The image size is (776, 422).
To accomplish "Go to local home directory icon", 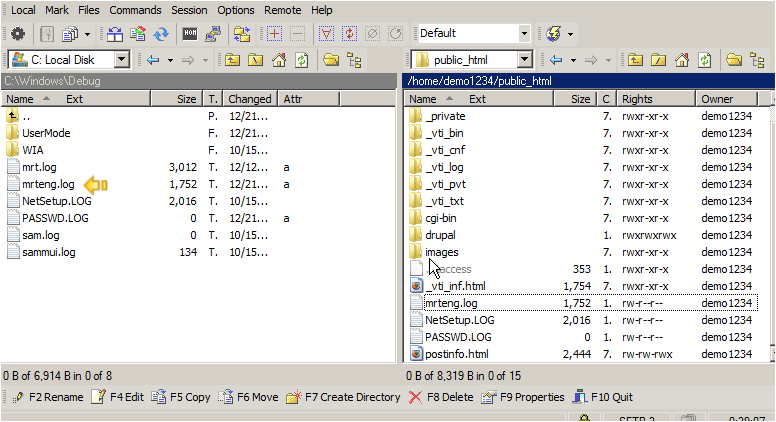I will 279,60.
